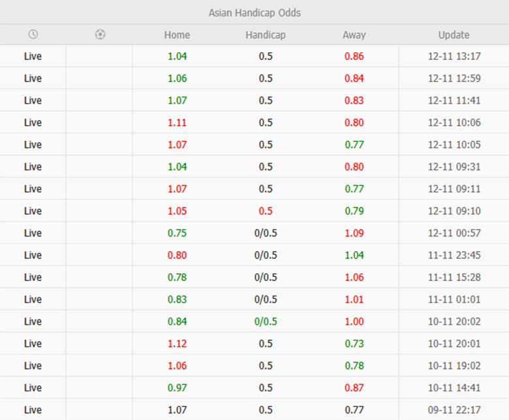Select away odds 1.09 at 12-11 00:57
Image resolution: width=509 pixels, height=420 pixels.
tap(354, 233)
